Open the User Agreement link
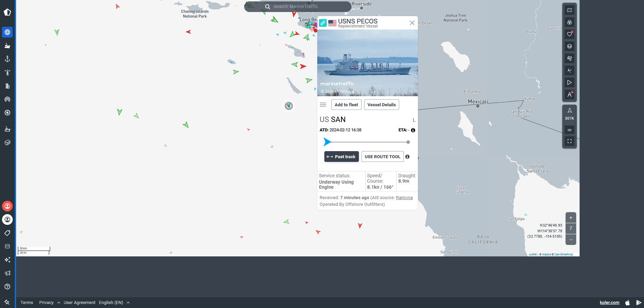This screenshot has height=308, width=644. click(79, 303)
